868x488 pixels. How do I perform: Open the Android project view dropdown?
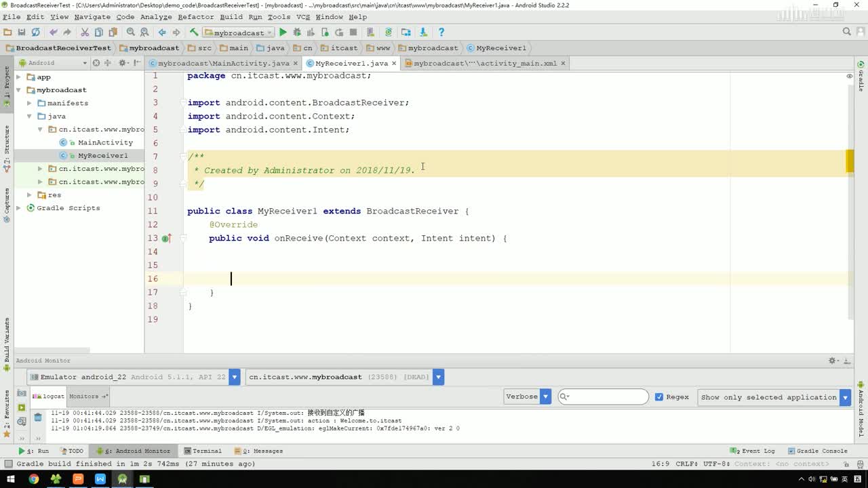(54, 62)
